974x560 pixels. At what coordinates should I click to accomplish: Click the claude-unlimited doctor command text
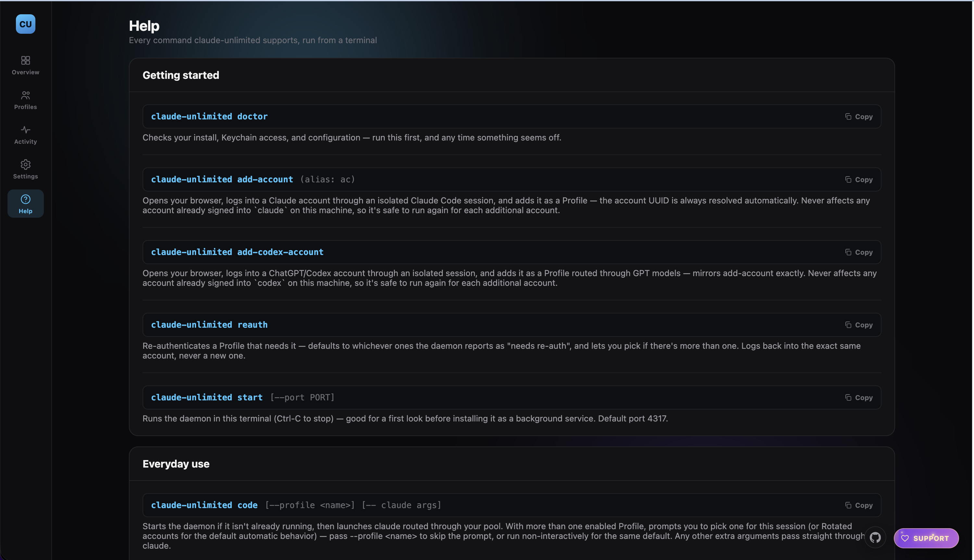209,116
